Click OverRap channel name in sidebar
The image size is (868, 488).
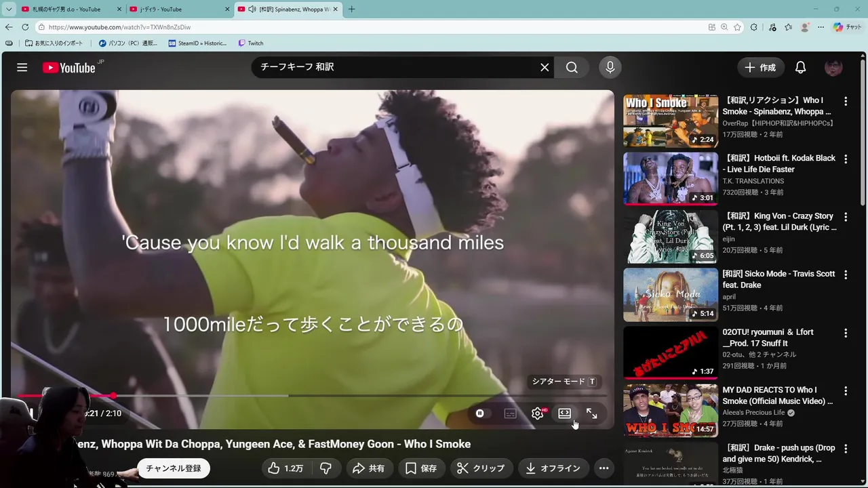[x=778, y=123]
